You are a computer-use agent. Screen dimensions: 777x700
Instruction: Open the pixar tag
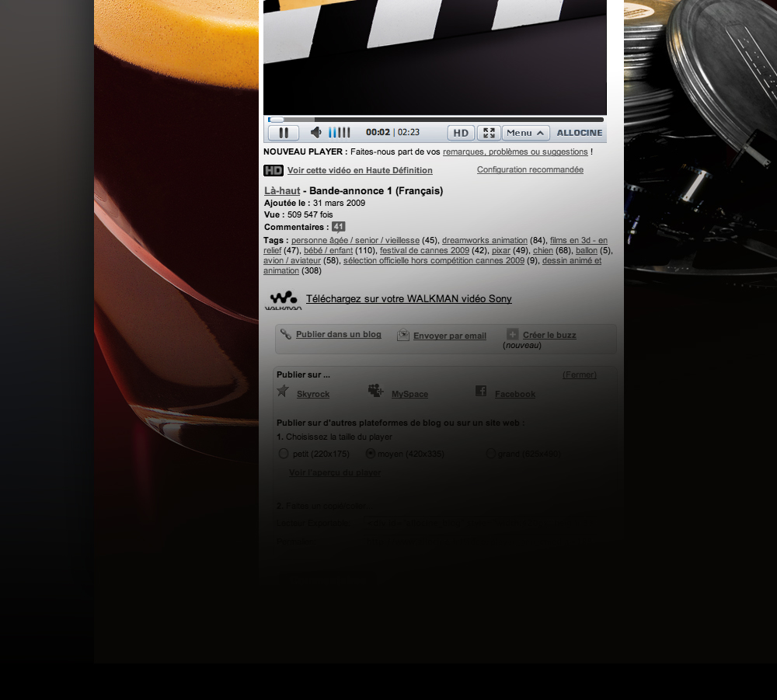501,250
